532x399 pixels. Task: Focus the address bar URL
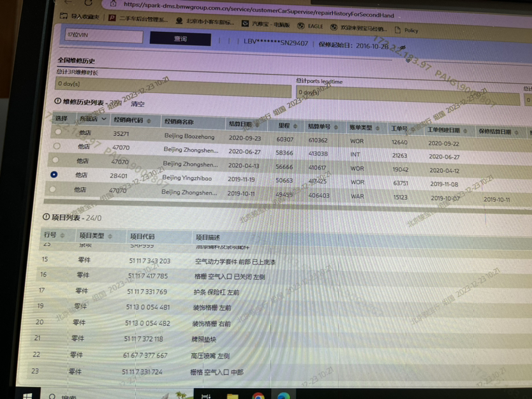tap(258, 10)
